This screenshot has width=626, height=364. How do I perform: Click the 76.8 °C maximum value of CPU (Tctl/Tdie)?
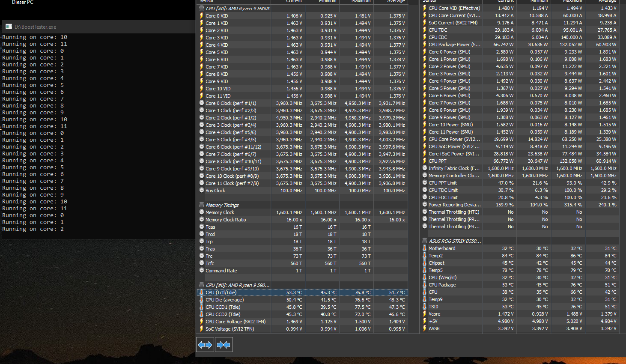tap(363, 292)
